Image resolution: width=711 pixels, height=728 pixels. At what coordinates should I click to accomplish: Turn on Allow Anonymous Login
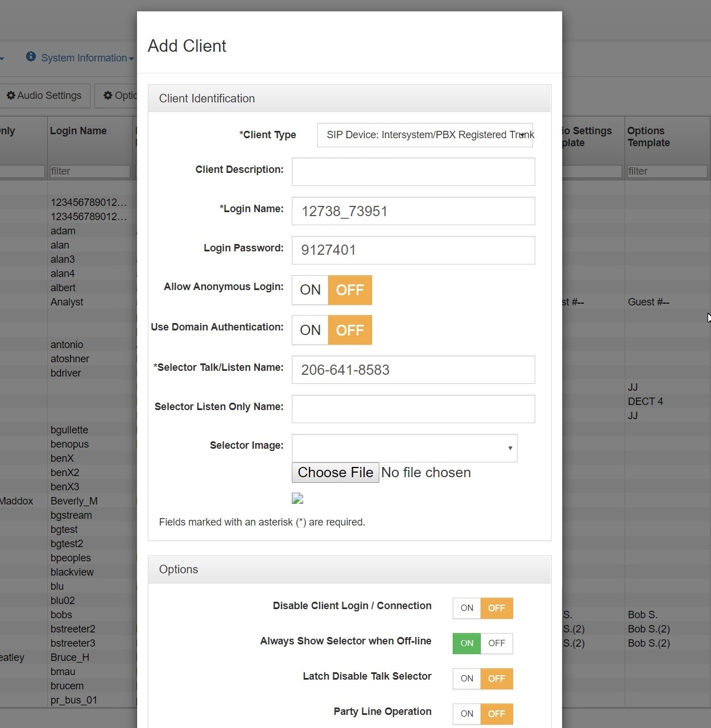click(310, 290)
